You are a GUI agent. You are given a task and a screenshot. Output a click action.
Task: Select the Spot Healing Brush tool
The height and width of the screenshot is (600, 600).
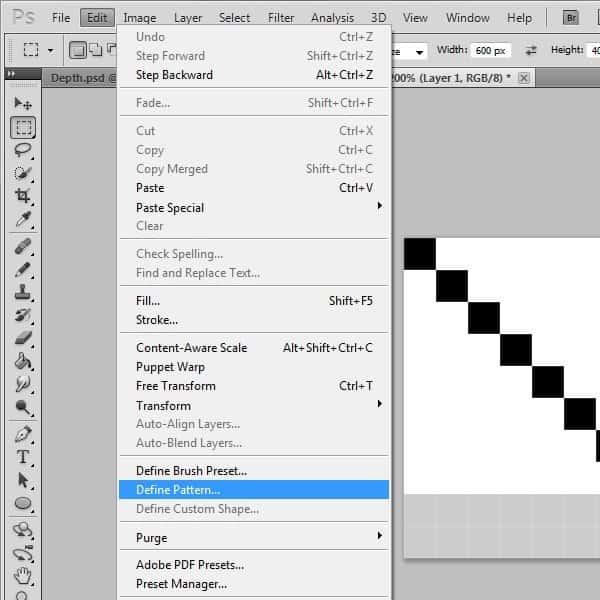click(x=23, y=247)
